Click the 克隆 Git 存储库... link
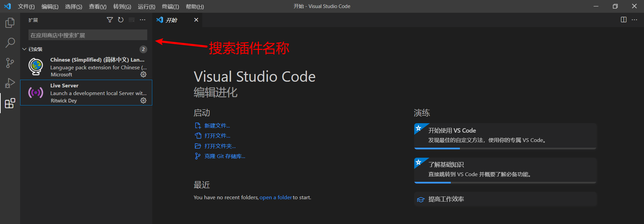This screenshot has height=224, width=644. pyautogui.click(x=225, y=156)
